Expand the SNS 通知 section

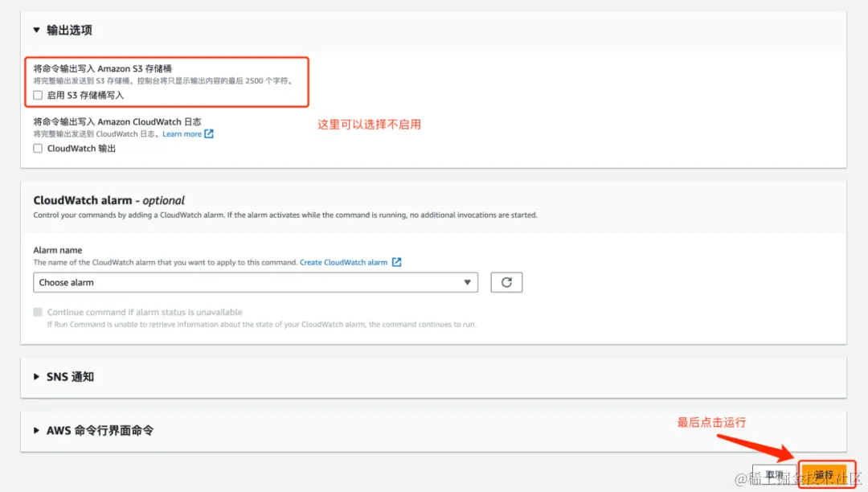click(36, 377)
